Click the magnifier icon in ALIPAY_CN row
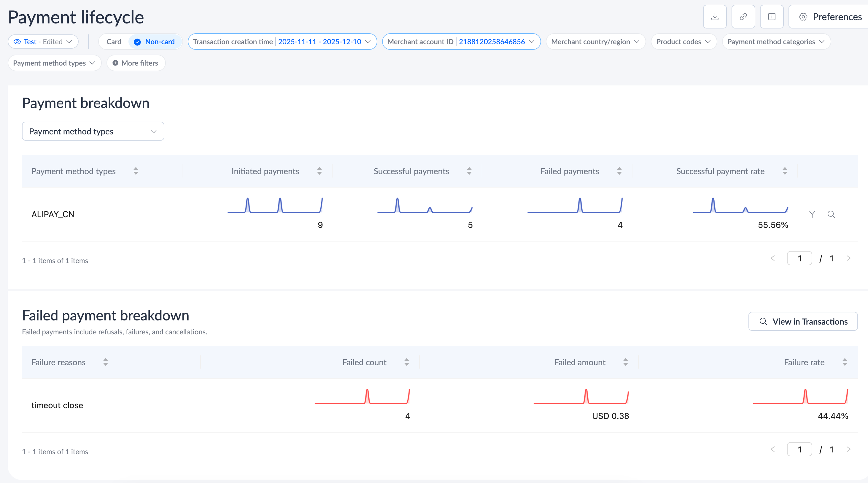Image resolution: width=868 pixels, height=483 pixels. click(831, 214)
